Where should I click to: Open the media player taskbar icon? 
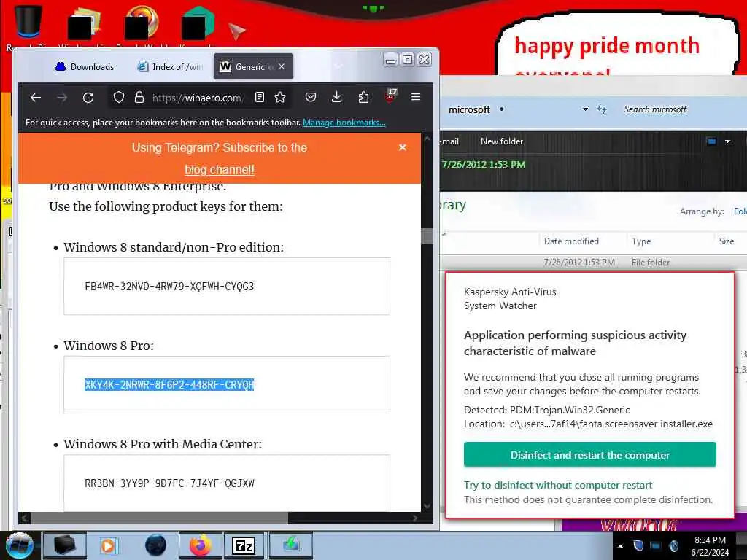click(109, 545)
